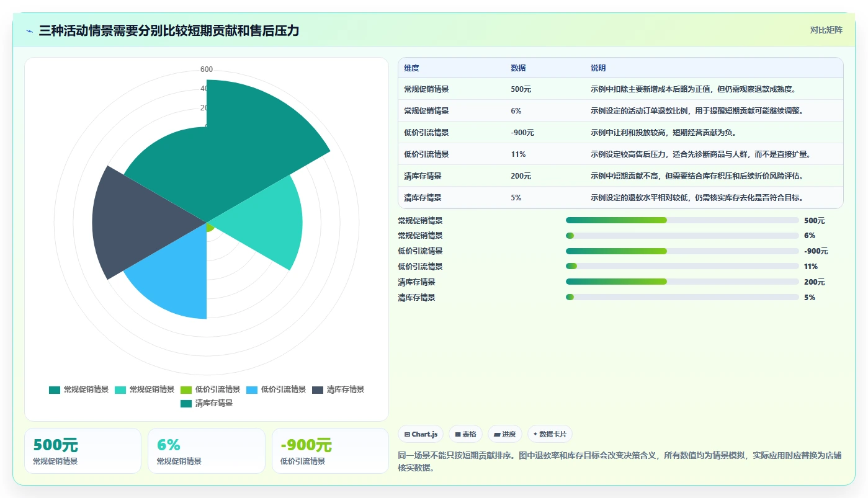
Task: Toggle light teal 常规促销情景 legend item
Action: point(145,389)
